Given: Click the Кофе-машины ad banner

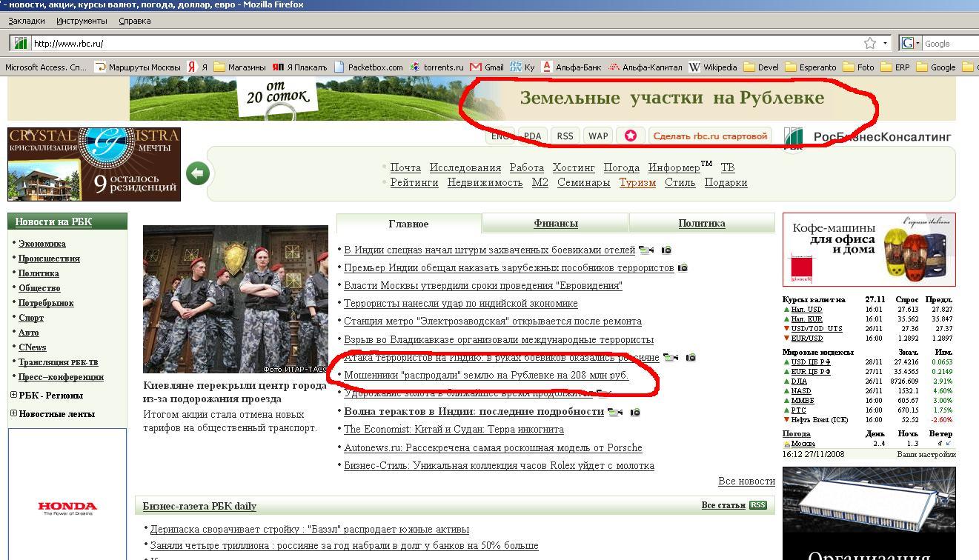Looking at the screenshot, I should (x=869, y=250).
